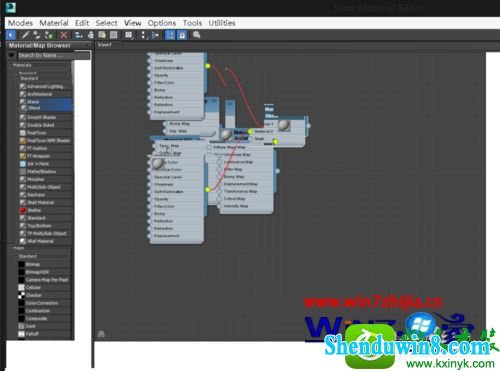
Task: Click the Blend node preview sphere thumbnail
Action: [284, 125]
